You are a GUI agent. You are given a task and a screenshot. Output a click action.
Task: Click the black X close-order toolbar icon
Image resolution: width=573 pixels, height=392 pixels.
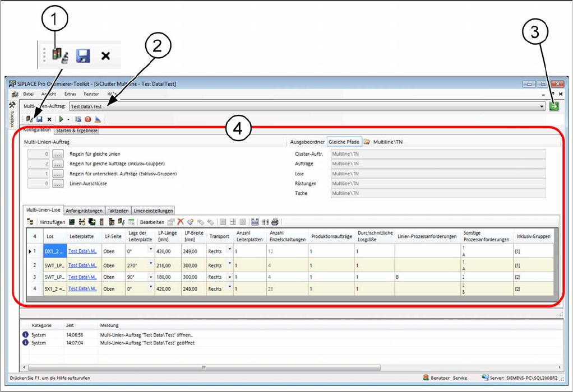pyautogui.click(x=49, y=119)
